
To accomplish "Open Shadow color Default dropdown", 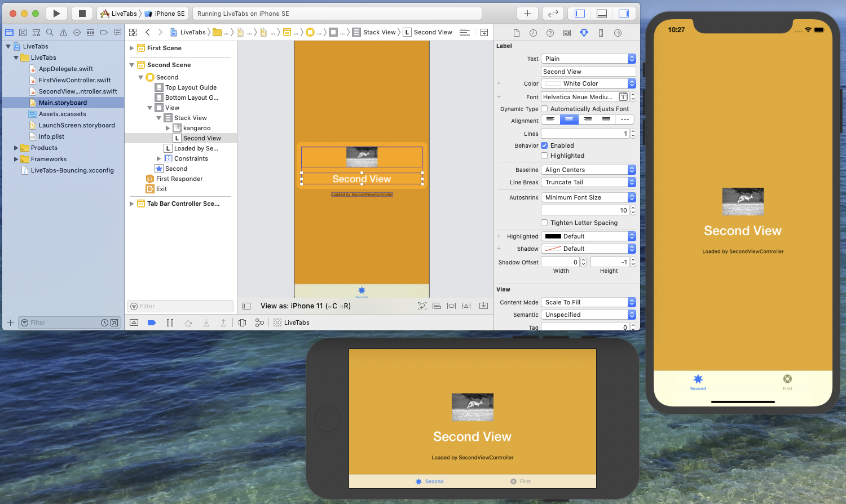I will [x=588, y=249].
